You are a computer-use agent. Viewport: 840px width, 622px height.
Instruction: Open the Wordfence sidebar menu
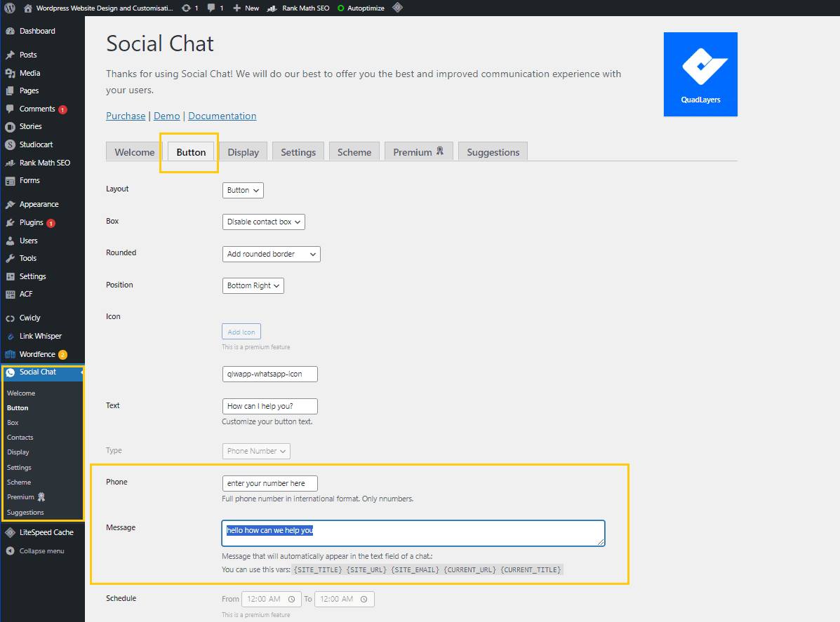(37, 354)
